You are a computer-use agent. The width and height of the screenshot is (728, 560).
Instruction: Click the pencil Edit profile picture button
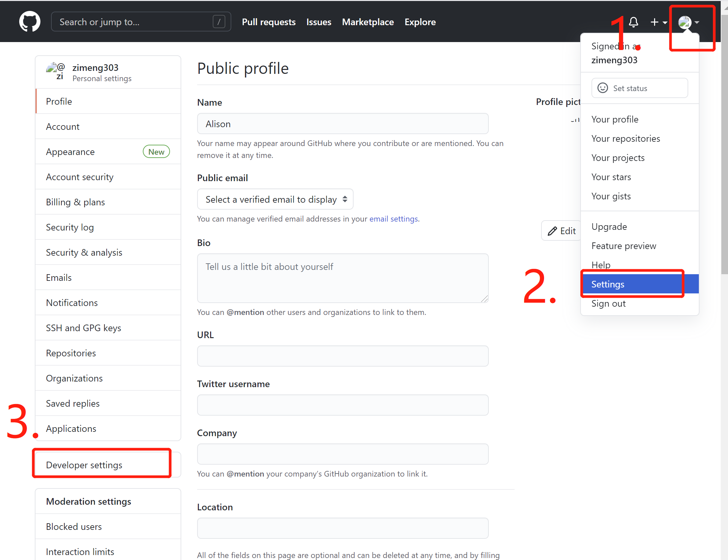(562, 230)
